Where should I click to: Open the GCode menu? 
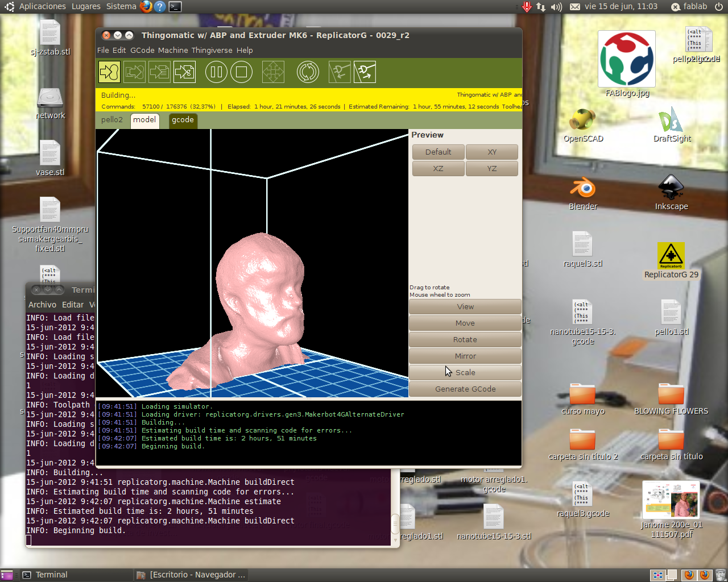click(x=142, y=50)
